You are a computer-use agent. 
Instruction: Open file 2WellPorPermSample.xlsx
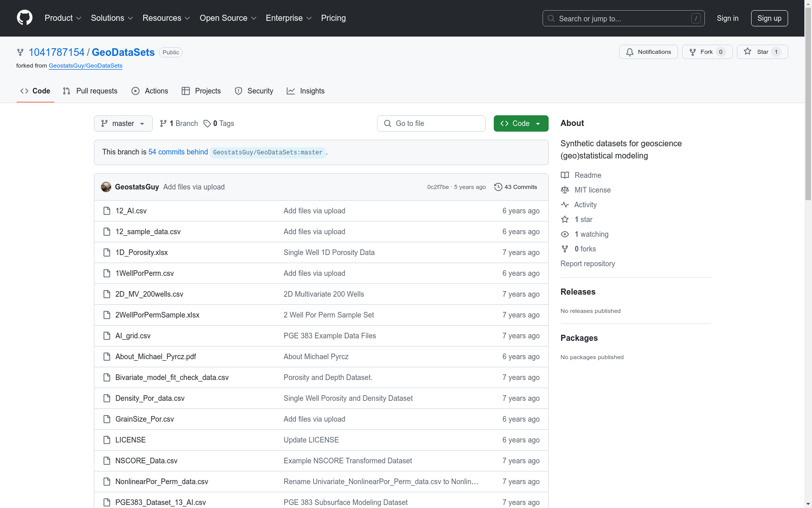[x=157, y=315]
